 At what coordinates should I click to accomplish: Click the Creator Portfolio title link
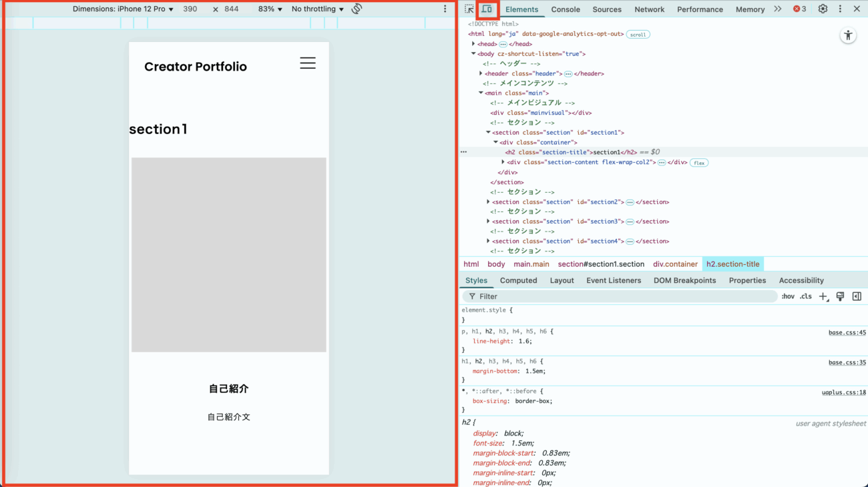tap(196, 67)
